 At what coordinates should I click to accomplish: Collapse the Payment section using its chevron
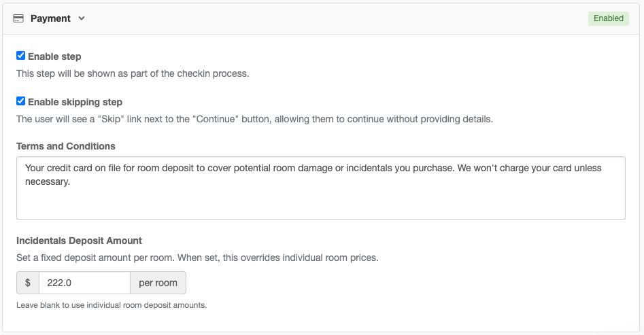[x=82, y=18]
